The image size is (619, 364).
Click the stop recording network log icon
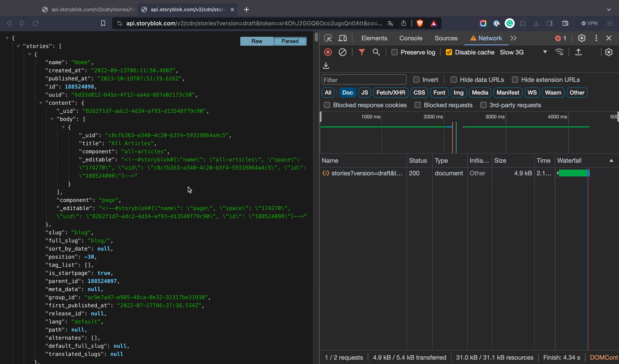(328, 52)
